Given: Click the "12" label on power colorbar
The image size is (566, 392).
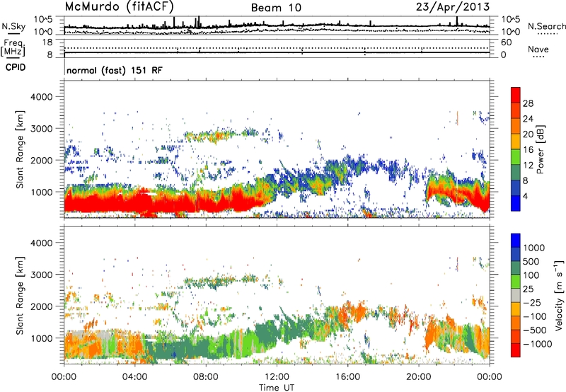Looking at the screenshot, I should click(x=528, y=166).
